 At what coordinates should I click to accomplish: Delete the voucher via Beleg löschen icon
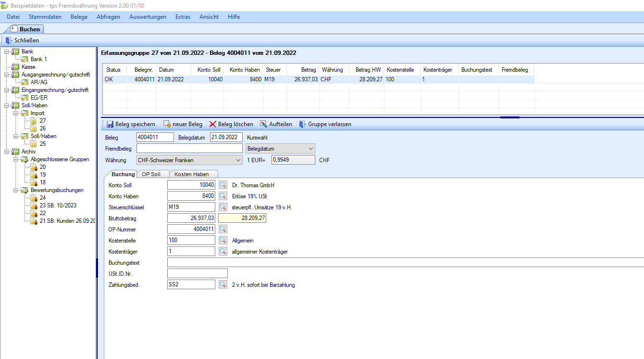212,124
